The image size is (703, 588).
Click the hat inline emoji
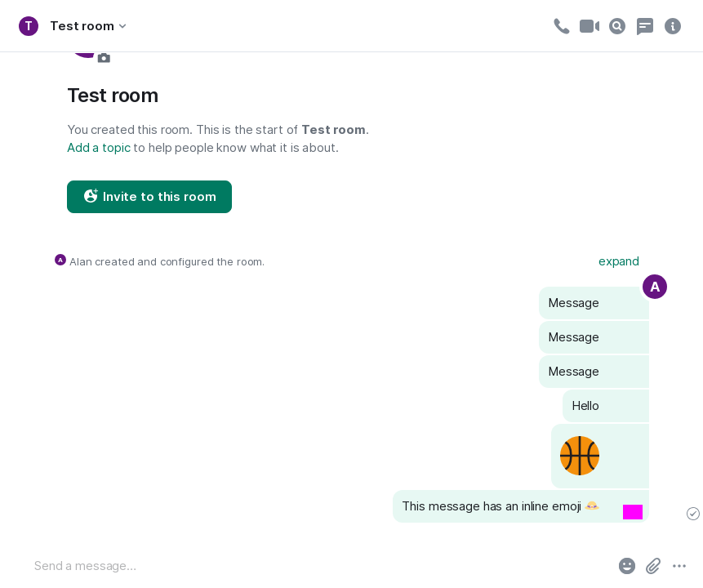592,506
